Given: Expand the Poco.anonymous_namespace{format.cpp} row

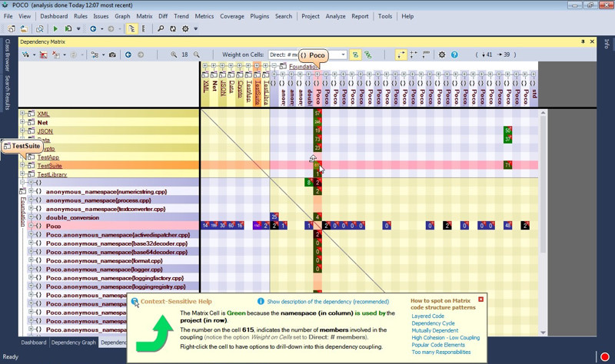Looking at the screenshot, I should click(x=31, y=260).
